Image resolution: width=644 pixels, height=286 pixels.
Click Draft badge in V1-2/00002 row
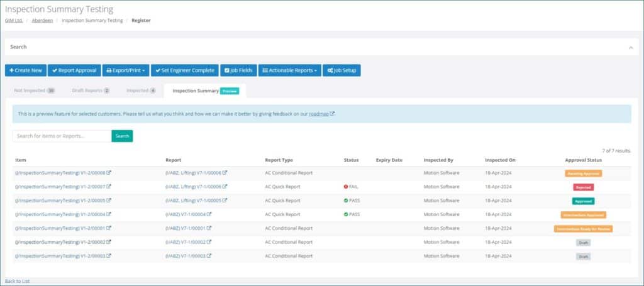click(x=583, y=243)
